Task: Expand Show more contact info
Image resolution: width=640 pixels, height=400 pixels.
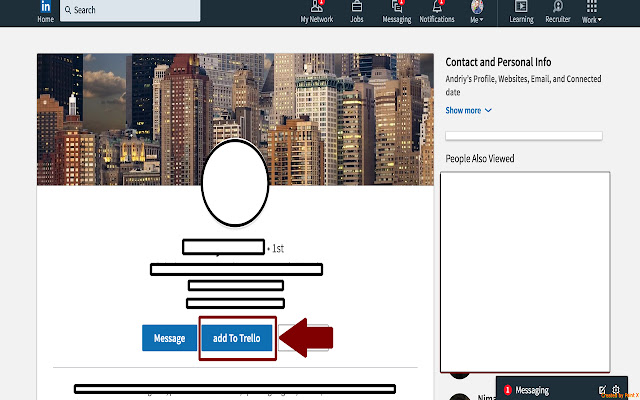Action: (469, 110)
